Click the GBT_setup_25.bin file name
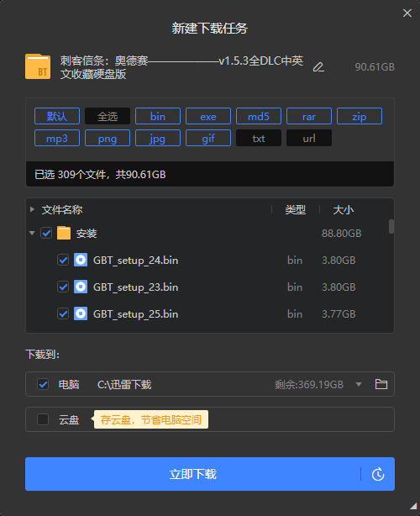Image resolution: width=420 pixels, height=516 pixels. [135, 314]
